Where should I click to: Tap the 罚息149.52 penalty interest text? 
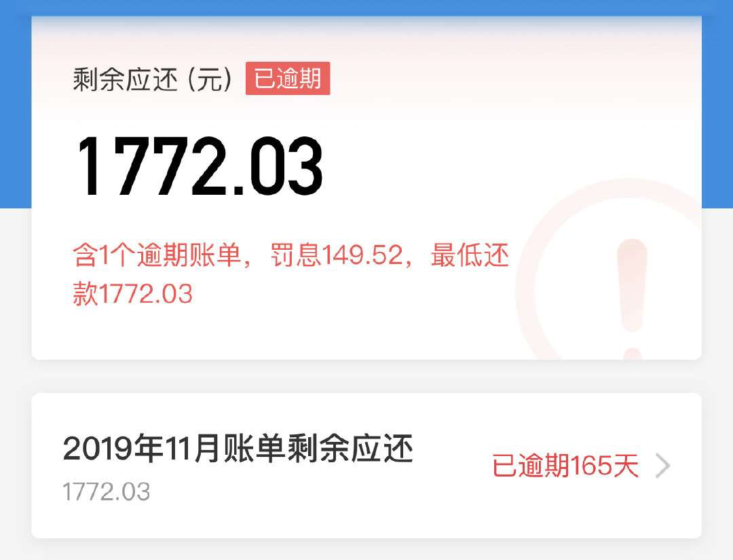[337, 255]
